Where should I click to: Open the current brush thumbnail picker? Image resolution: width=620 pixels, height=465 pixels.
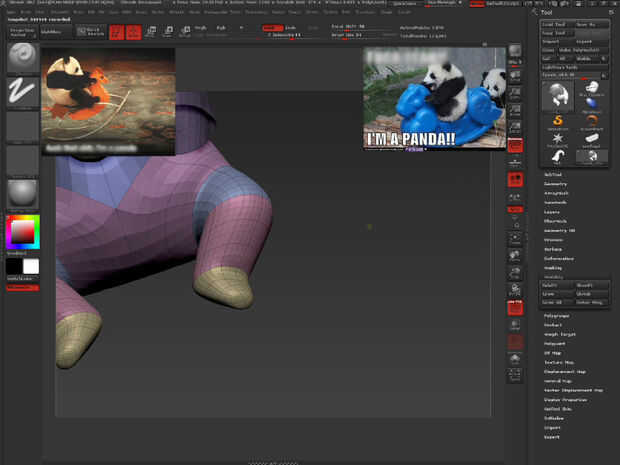(x=23, y=57)
